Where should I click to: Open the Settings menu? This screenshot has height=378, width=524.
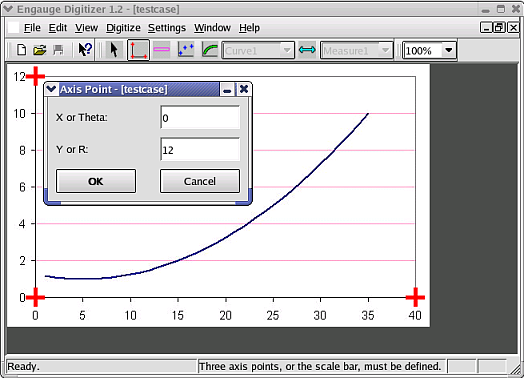click(167, 28)
